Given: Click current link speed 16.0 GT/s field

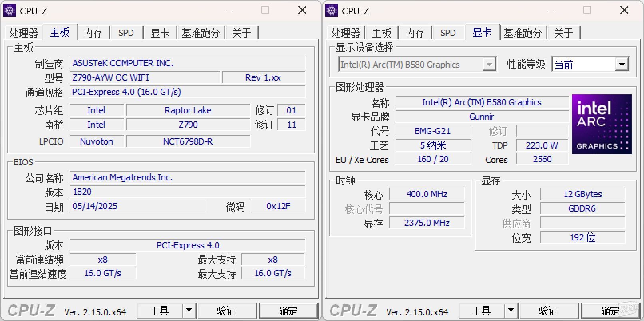Looking at the screenshot, I should (x=103, y=273).
